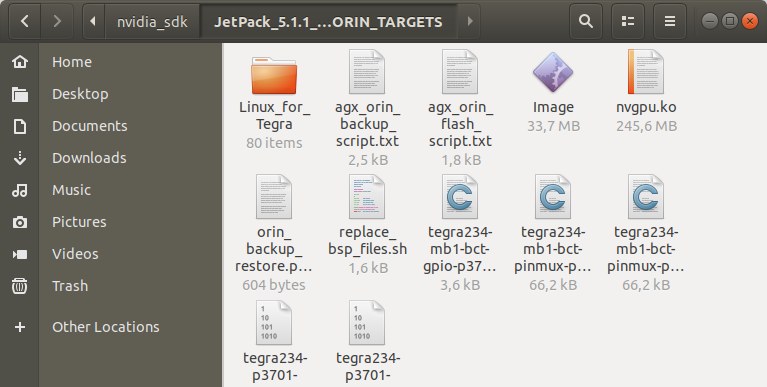Select the agx_orin_flash_script.txt file icon
Viewport: 767px width, 387px height.
tap(460, 71)
